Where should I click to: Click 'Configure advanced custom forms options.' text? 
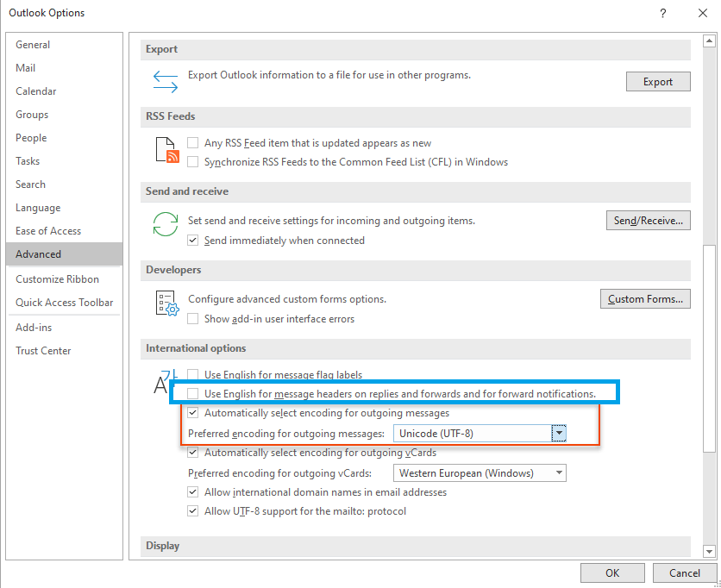pos(287,299)
